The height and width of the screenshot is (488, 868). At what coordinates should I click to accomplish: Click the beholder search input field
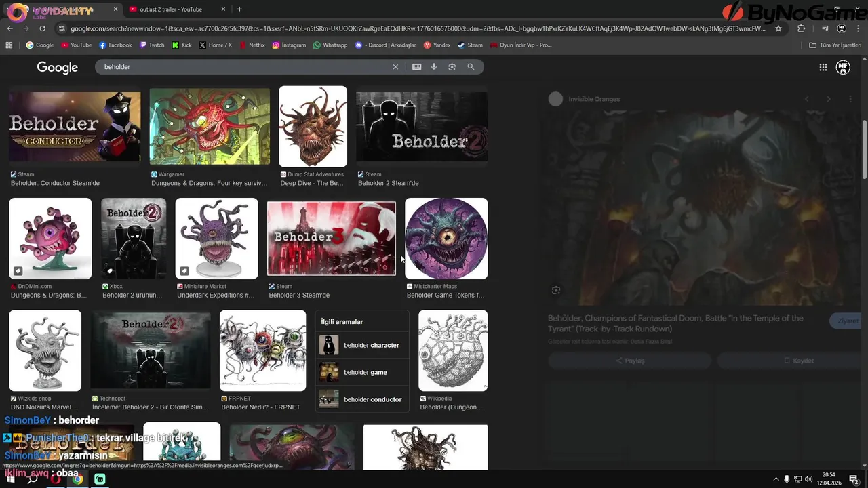pyautogui.click(x=244, y=67)
